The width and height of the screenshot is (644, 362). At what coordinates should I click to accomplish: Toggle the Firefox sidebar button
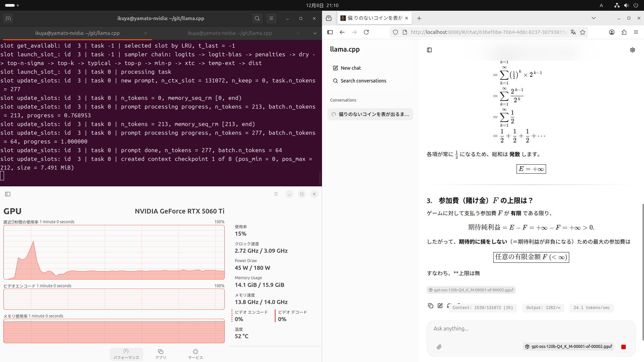(330, 32)
